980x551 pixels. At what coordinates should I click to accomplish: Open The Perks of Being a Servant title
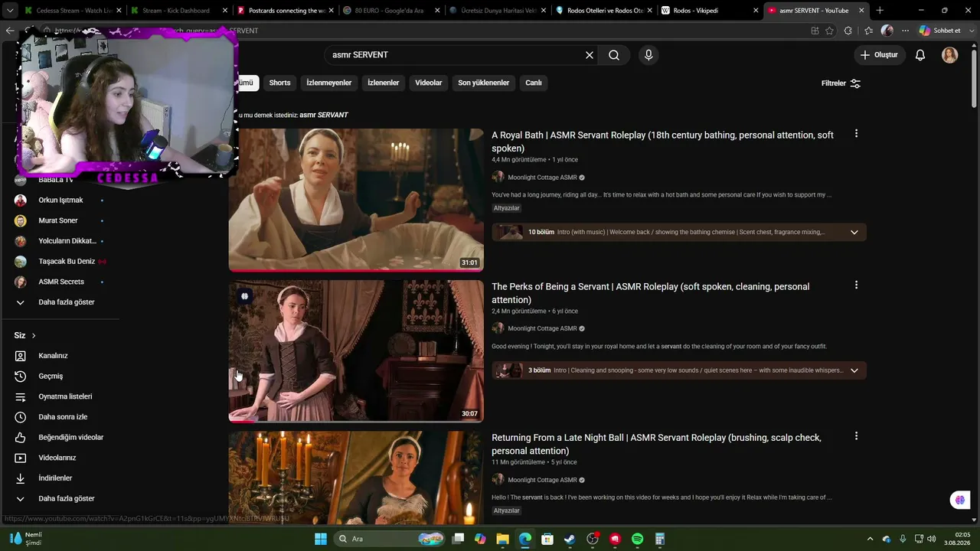(x=651, y=293)
